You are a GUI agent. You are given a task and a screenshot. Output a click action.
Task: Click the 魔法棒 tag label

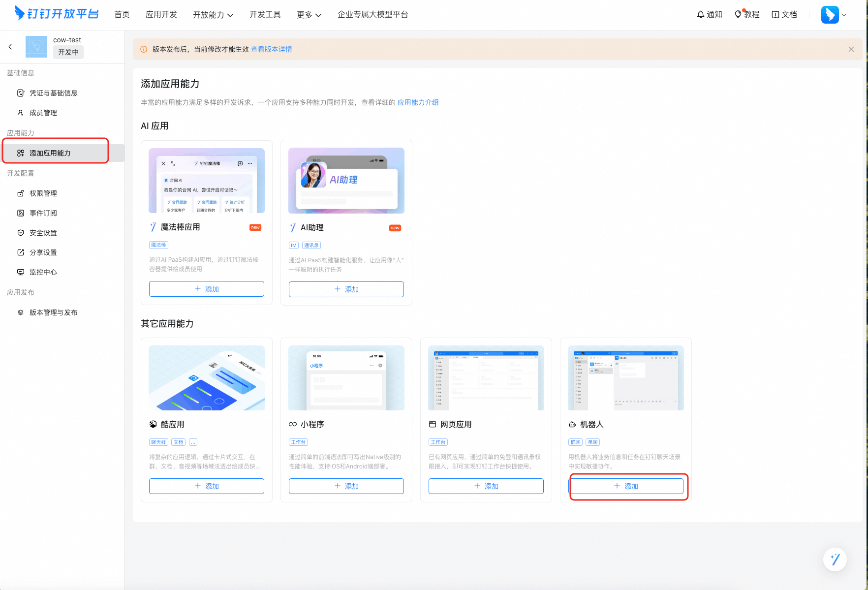click(x=158, y=245)
